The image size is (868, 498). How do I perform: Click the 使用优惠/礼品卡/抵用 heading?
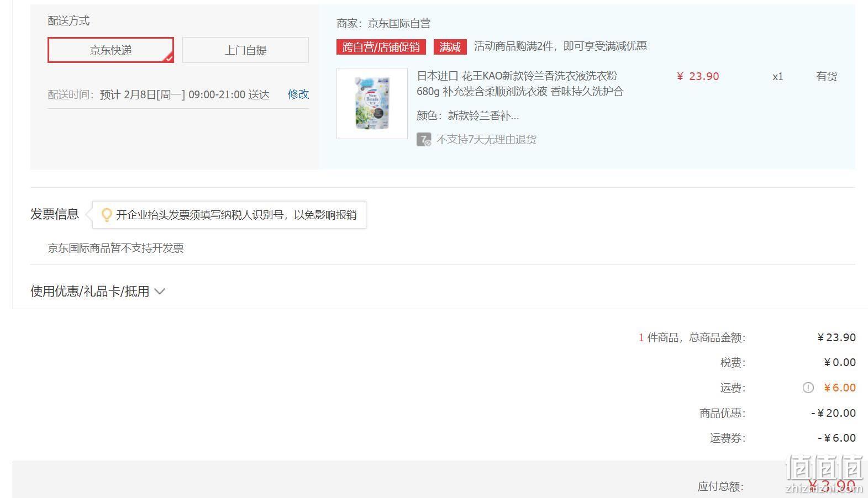(x=90, y=292)
